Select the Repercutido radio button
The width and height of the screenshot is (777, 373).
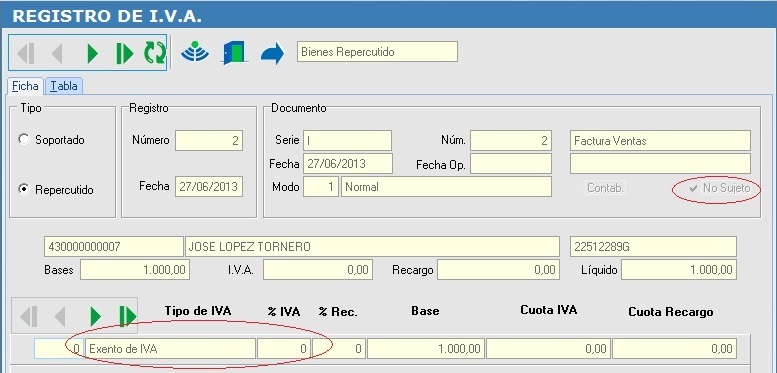pyautogui.click(x=23, y=189)
